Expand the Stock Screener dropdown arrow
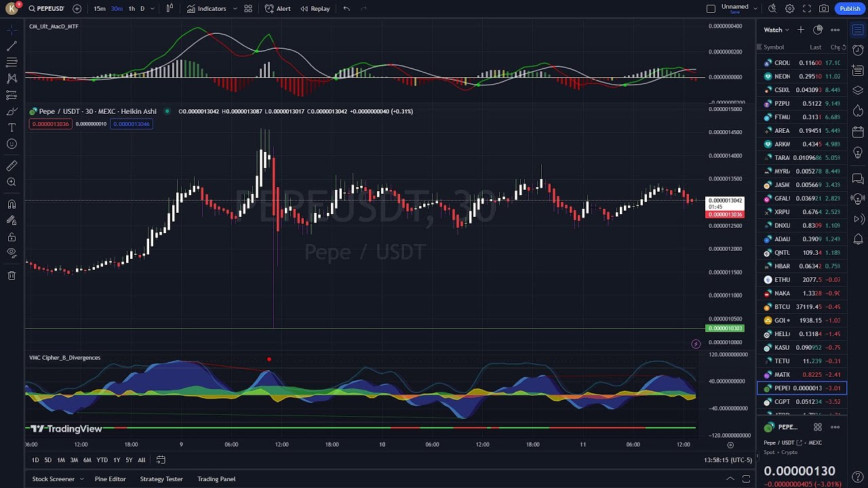The height and width of the screenshot is (488, 868). click(x=82, y=479)
